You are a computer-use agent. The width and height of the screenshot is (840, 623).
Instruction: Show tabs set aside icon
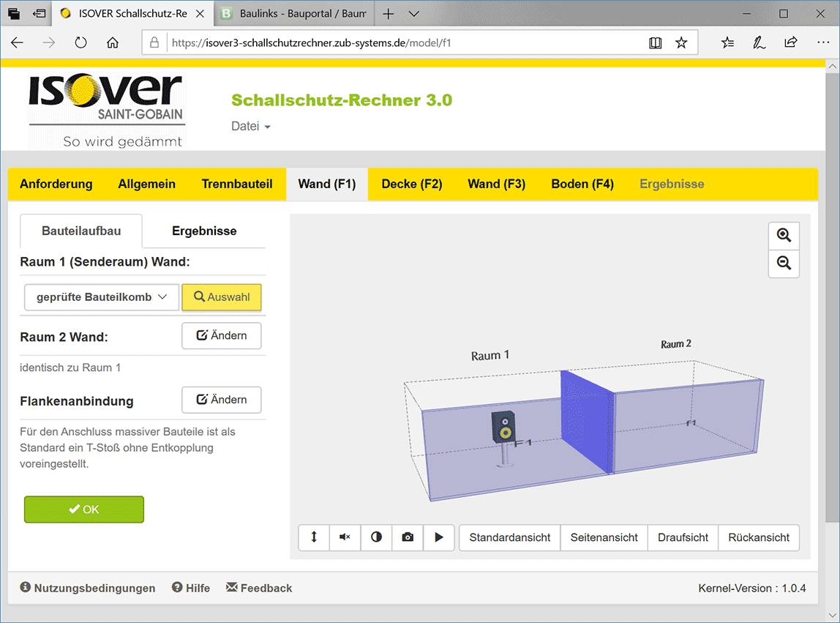tap(14, 14)
